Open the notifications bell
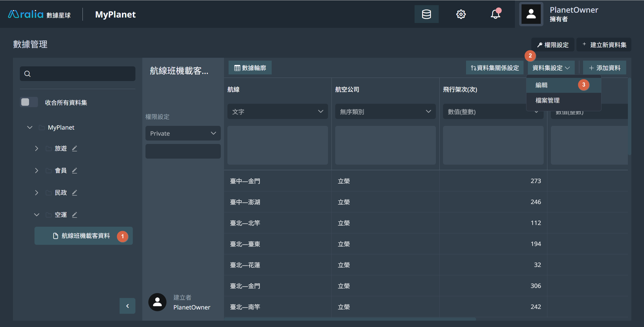 (495, 14)
